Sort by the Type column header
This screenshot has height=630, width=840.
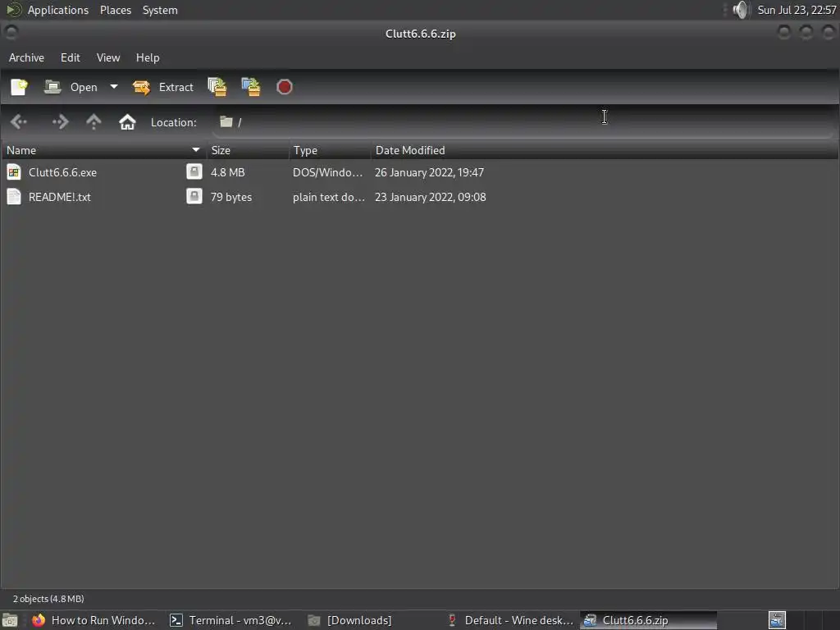(x=330, y=151)
